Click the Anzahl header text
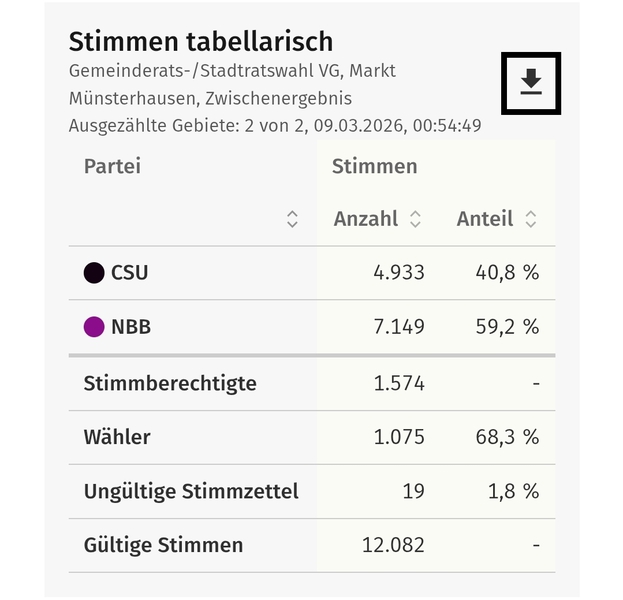623x600 pixels. tap(366, 219)
